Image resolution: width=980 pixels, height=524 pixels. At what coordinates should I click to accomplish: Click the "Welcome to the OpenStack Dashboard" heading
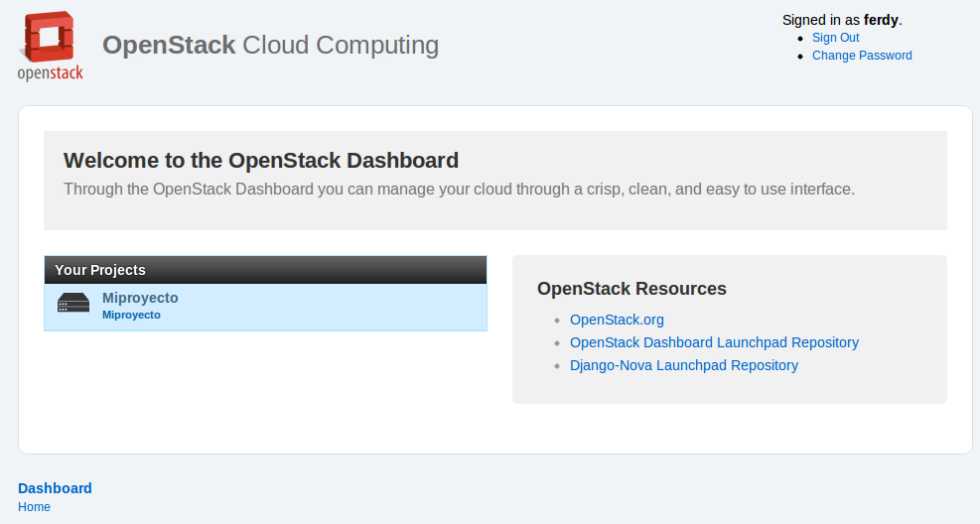click(261, 161)
